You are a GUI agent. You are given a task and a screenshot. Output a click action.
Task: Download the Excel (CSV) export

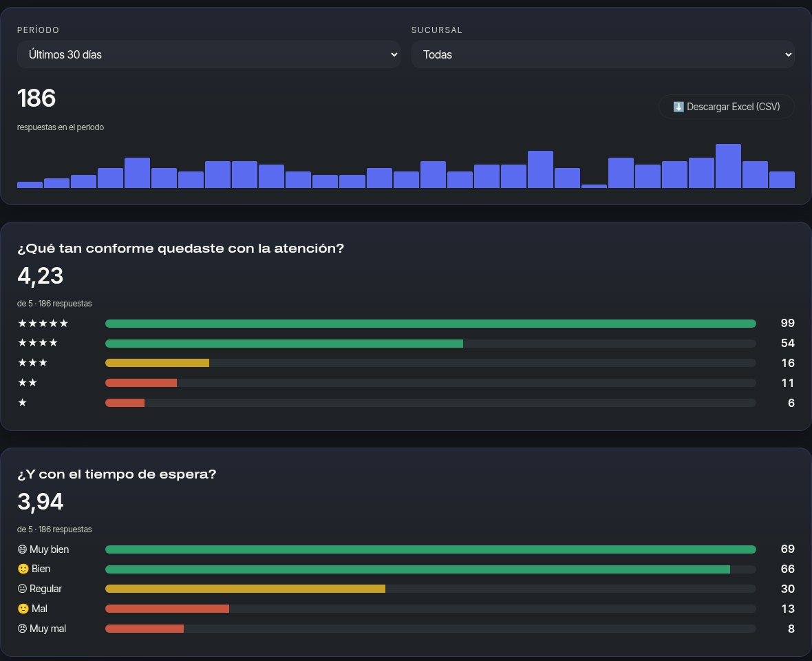click(x=727, y=107)
